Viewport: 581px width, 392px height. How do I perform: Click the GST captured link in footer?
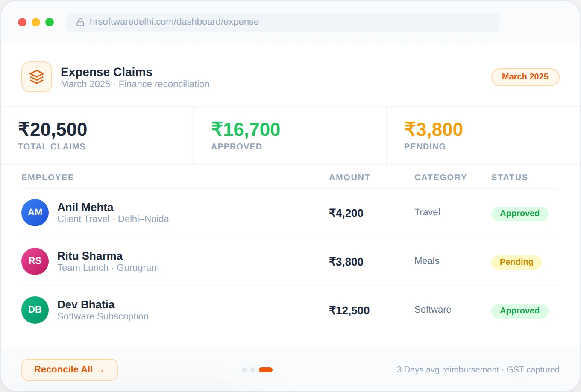tap(533, 369)
